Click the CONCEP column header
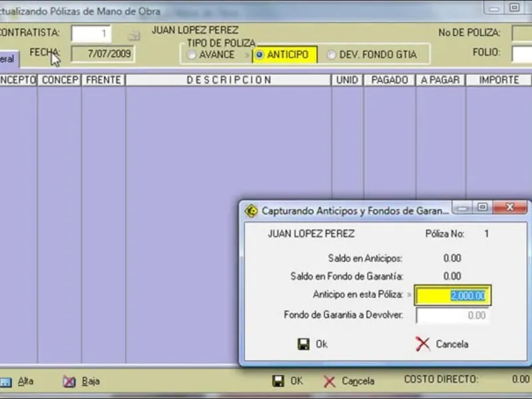Viewport: 532px width, 399px height. (x=60, y=80)
